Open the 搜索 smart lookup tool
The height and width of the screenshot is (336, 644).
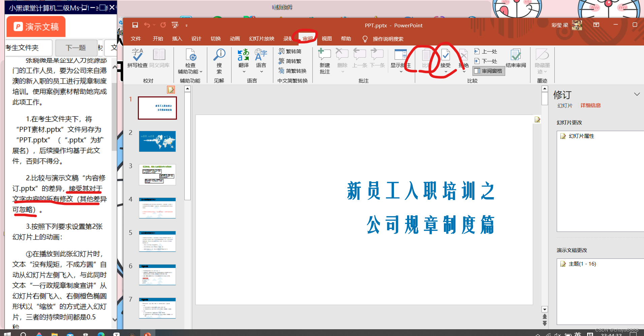tap(219, 61)
